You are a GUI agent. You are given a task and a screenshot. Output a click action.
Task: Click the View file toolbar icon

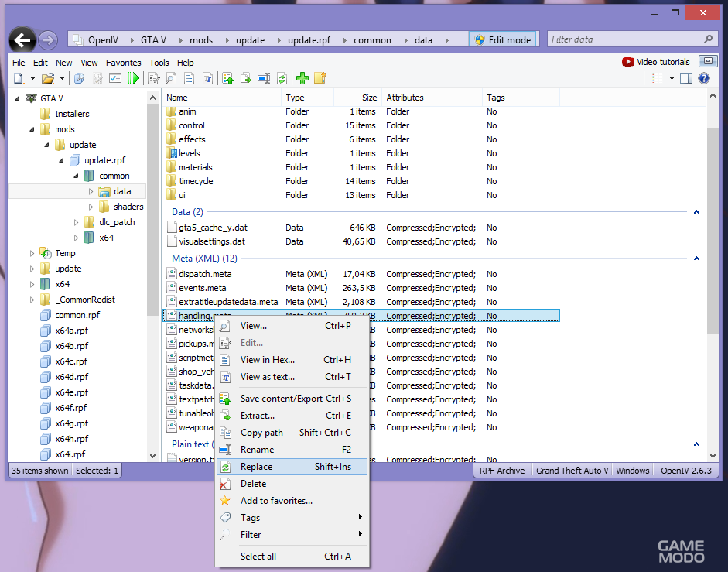tap(171, 78)
